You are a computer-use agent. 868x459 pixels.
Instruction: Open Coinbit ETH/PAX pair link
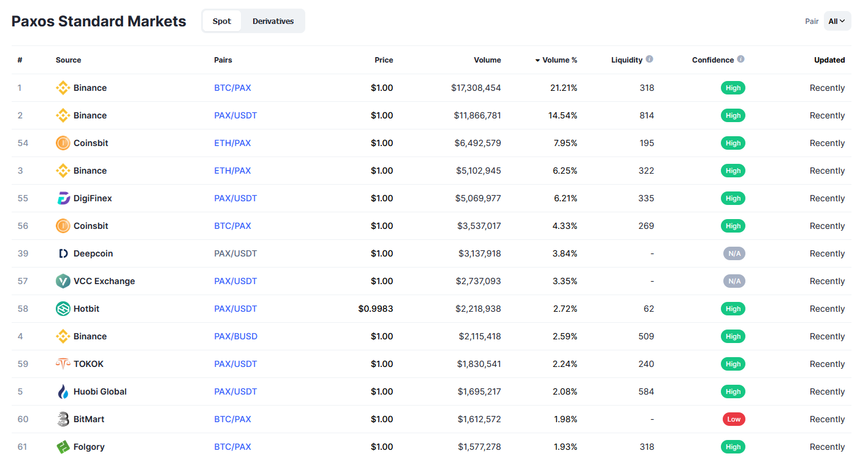(232, 143)
